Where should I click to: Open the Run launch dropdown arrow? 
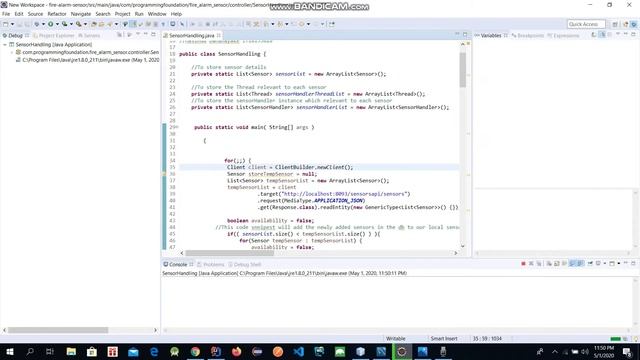[x=57, y=24]
